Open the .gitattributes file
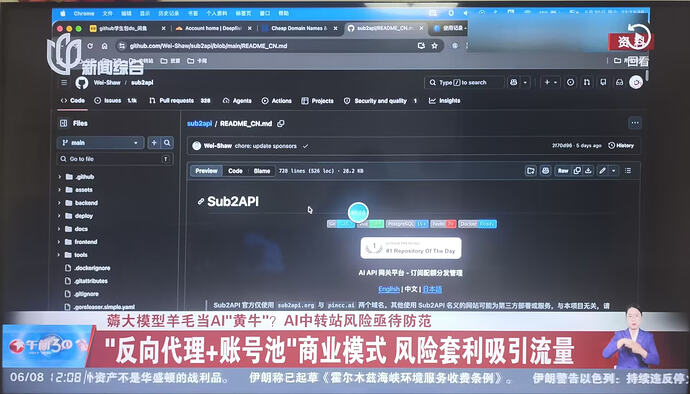 tap(90, 281)
